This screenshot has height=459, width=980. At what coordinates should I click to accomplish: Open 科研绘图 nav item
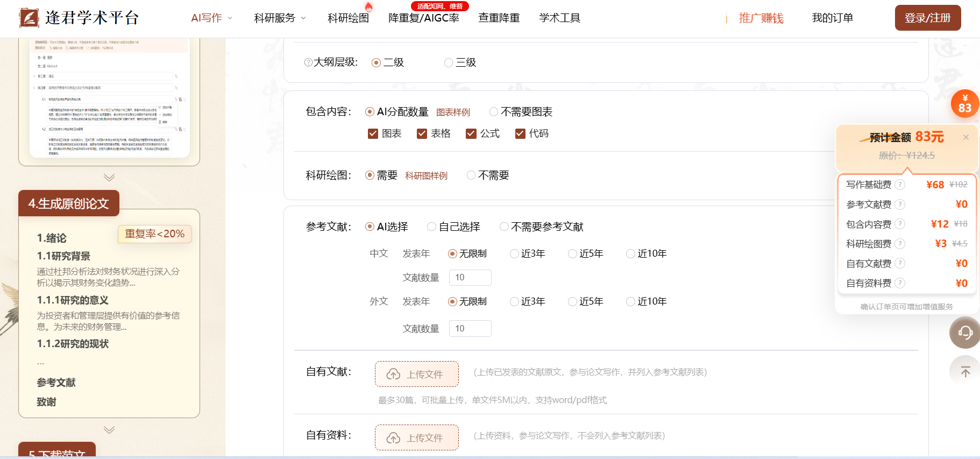click(349, 18)
